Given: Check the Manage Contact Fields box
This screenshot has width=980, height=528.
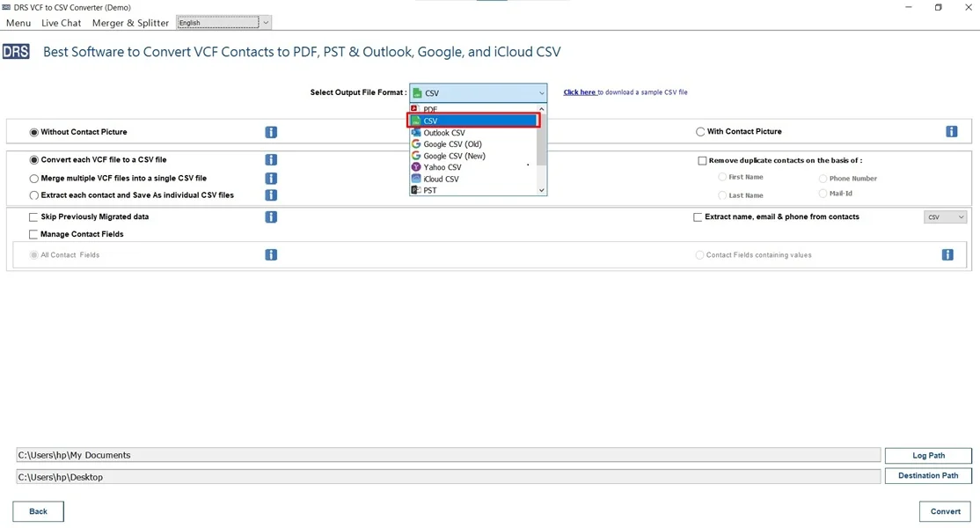Looking at the screenshot, I should click(33, 234).
